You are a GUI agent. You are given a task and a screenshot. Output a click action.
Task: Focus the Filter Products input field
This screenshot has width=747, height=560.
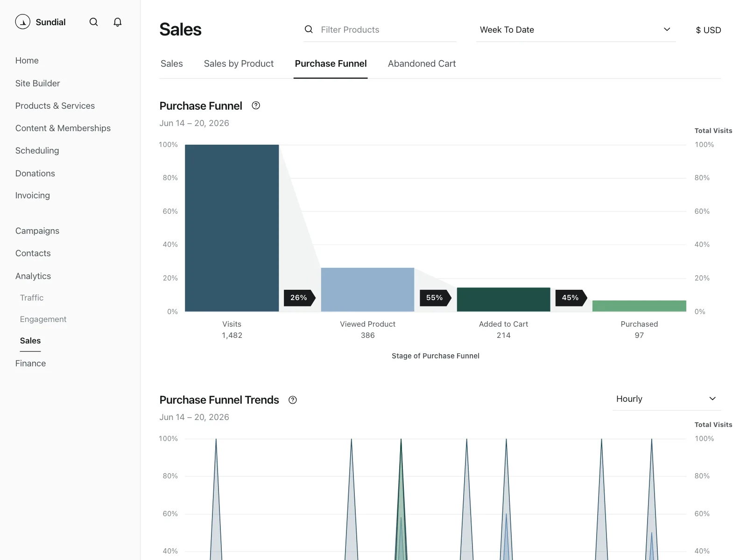pos(380,30)
